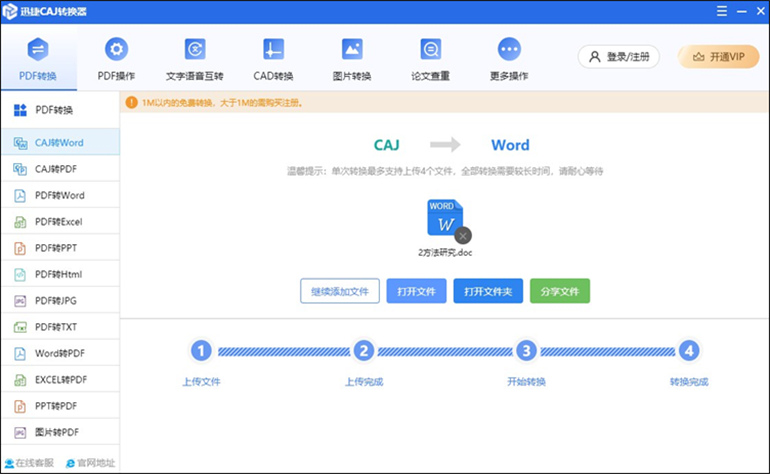Click the PDF转JPG sidebar icon
The height and width of the screenshot is (474, 770).
click(x=20, y=301)
